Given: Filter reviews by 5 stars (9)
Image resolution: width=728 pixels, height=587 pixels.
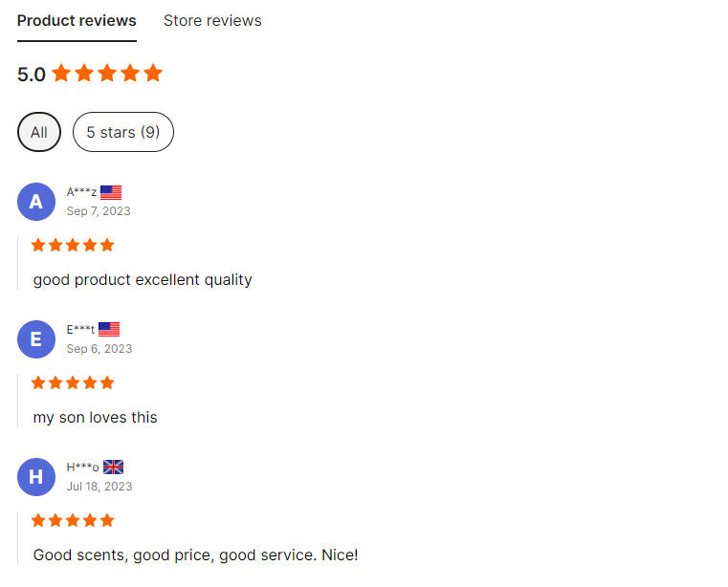Looking at the screenshot, I should coord(123,132).
